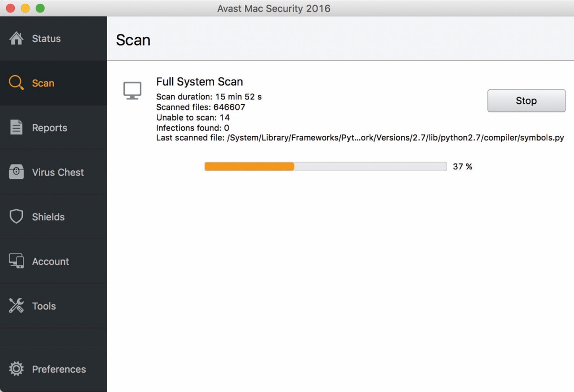574x392 pixels.
Task: Stop the running full system scan
Action: [526, 101]
